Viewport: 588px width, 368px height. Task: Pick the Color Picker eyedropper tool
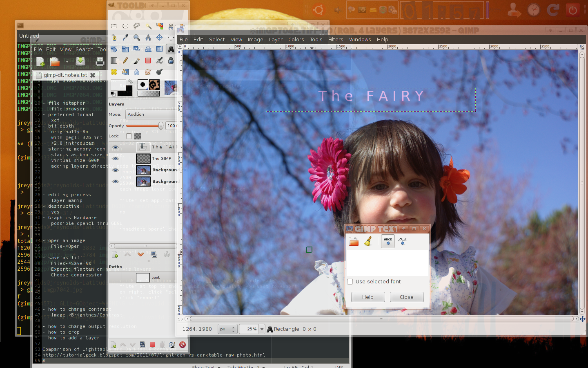tap(125, 38)
